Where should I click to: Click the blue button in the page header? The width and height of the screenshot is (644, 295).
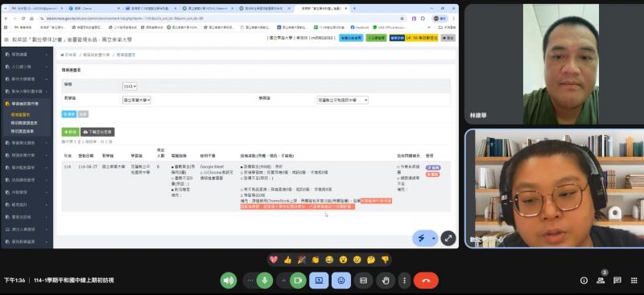tap(351, 38)
